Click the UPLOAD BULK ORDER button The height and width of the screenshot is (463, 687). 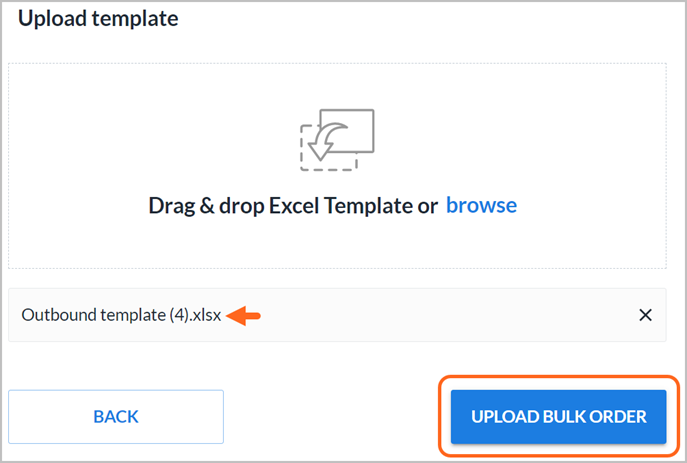(x=559, y=417)
